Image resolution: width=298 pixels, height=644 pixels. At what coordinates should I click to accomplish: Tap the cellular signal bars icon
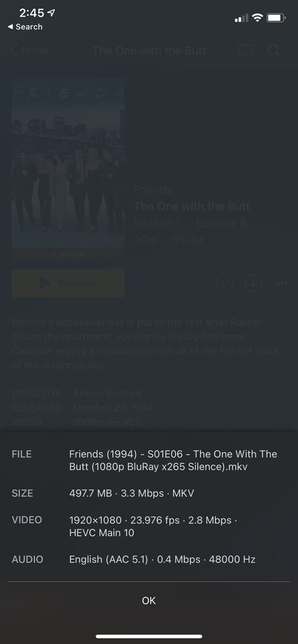point(241,18)
